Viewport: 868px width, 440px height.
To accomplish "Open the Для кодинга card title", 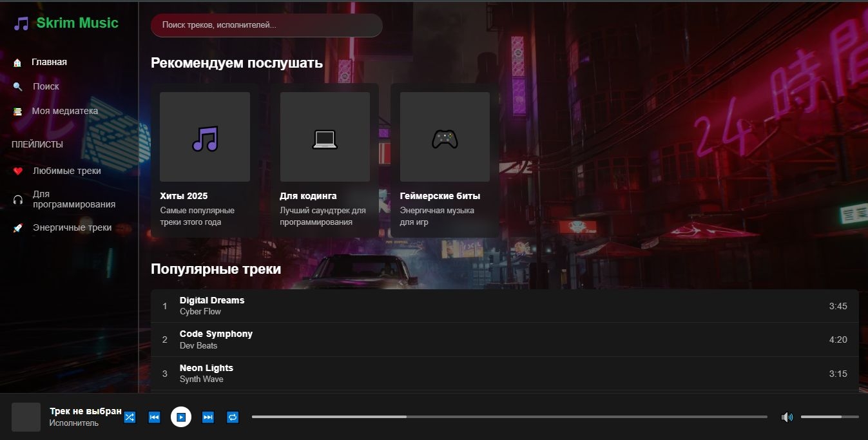I will (308, 196).
